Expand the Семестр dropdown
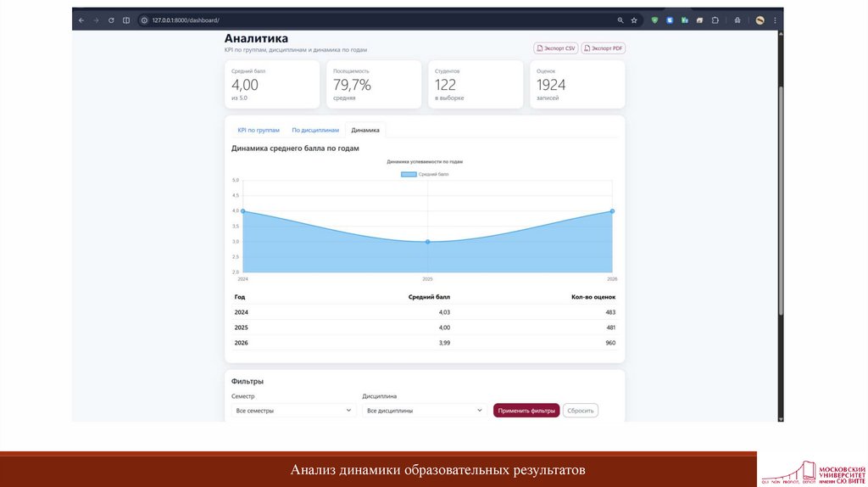 (x=293, y=411)
